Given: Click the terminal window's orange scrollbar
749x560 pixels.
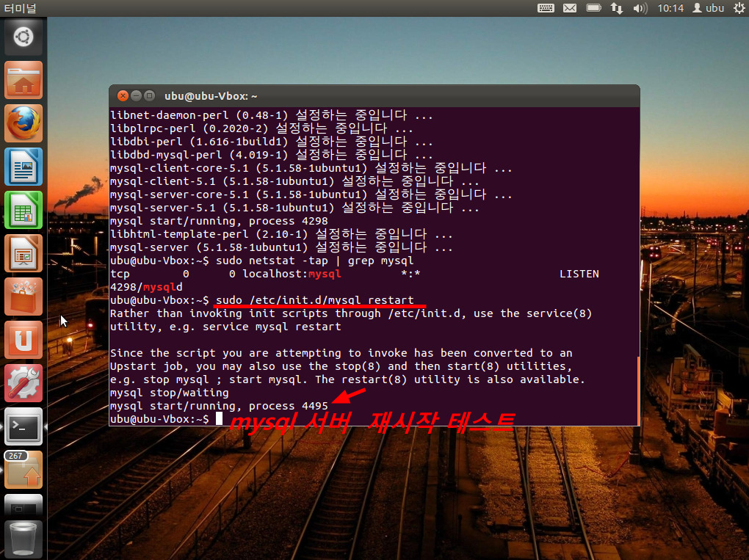Looking at the screenshot, I should point(637,389).
